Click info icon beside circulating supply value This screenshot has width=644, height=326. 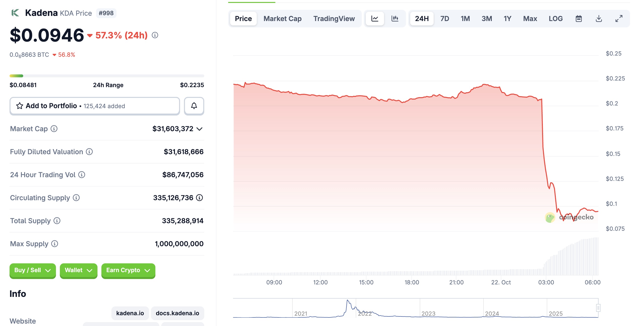click(x=200, y=198)
